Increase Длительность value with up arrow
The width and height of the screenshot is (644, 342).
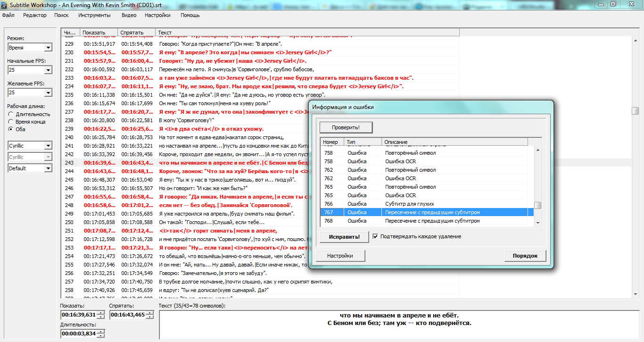(x=101, y=332)
